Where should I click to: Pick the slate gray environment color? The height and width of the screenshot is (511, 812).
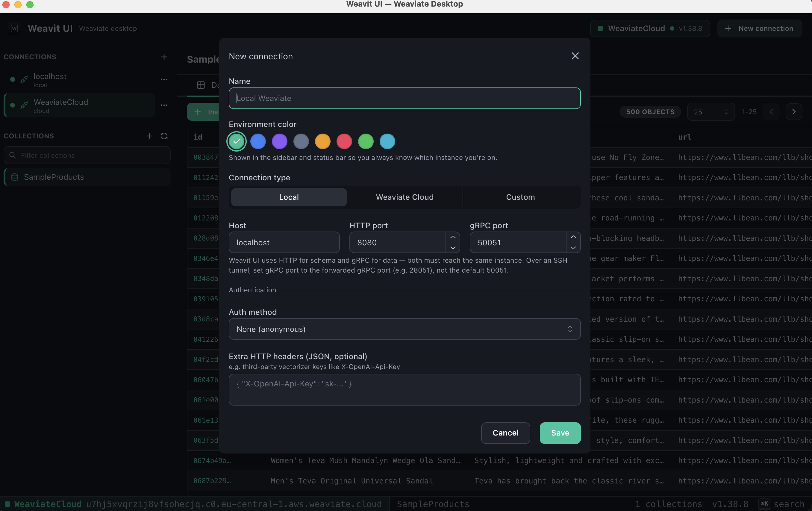301,141
